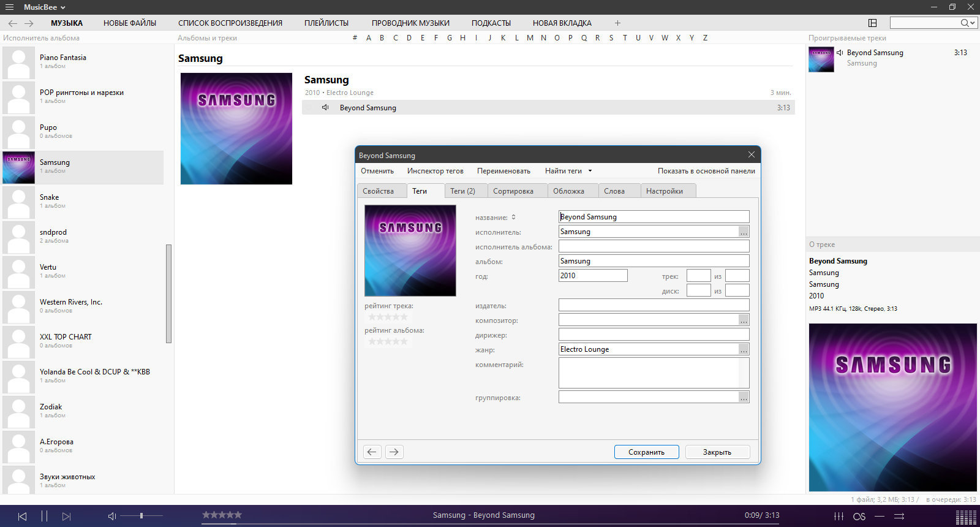980x527 pixels.
Task: Click the year input field
Action: (x=593, y=276)
